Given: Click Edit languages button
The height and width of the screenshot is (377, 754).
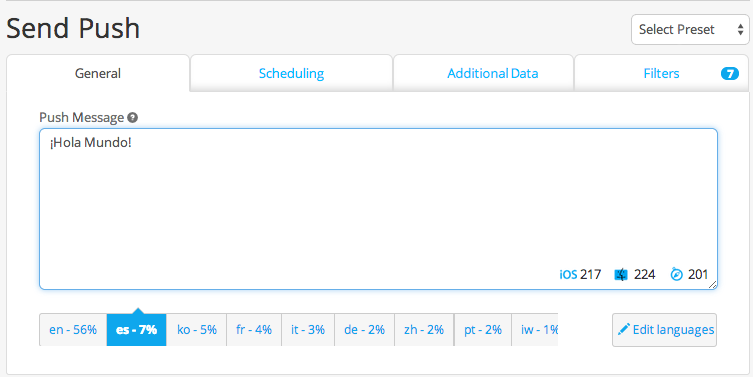Looking at the screenshot, I should pyautogui.click(x=665, y=330).
